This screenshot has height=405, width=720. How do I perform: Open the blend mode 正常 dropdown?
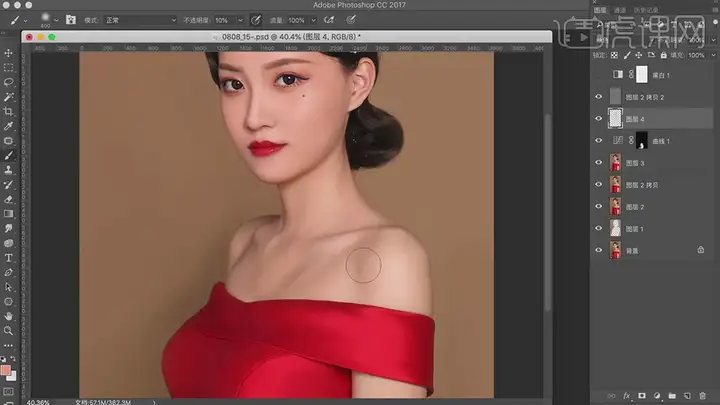tap(141, 20)
